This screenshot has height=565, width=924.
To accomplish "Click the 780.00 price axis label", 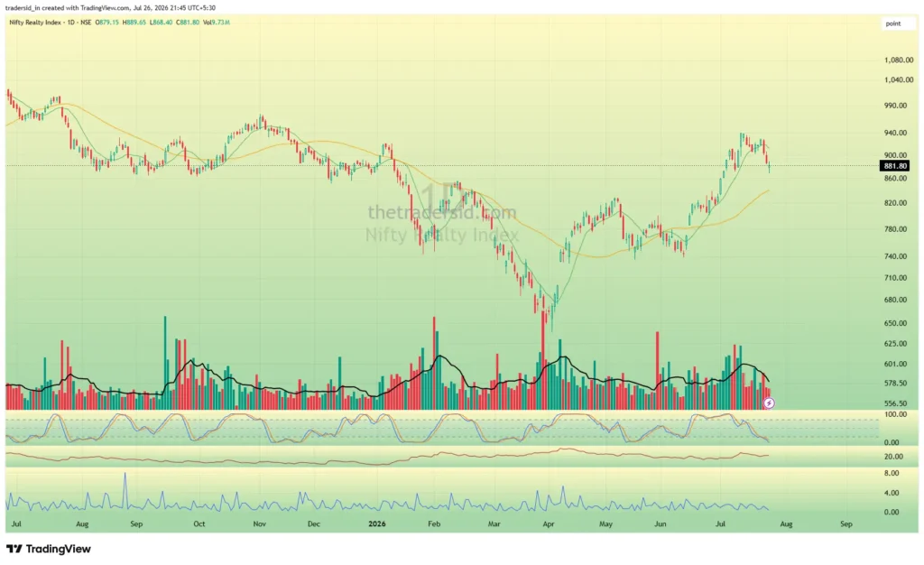I will click(895, 229).
